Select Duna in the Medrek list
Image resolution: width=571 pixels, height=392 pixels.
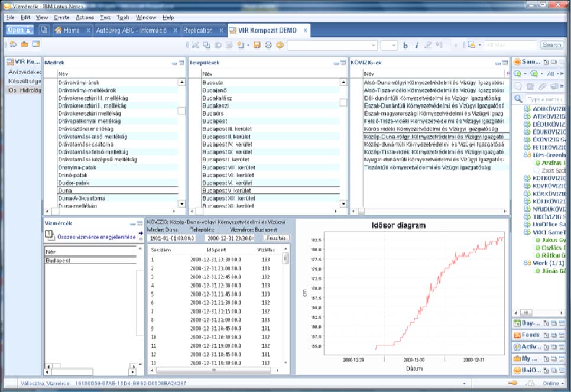pos(118,190)
